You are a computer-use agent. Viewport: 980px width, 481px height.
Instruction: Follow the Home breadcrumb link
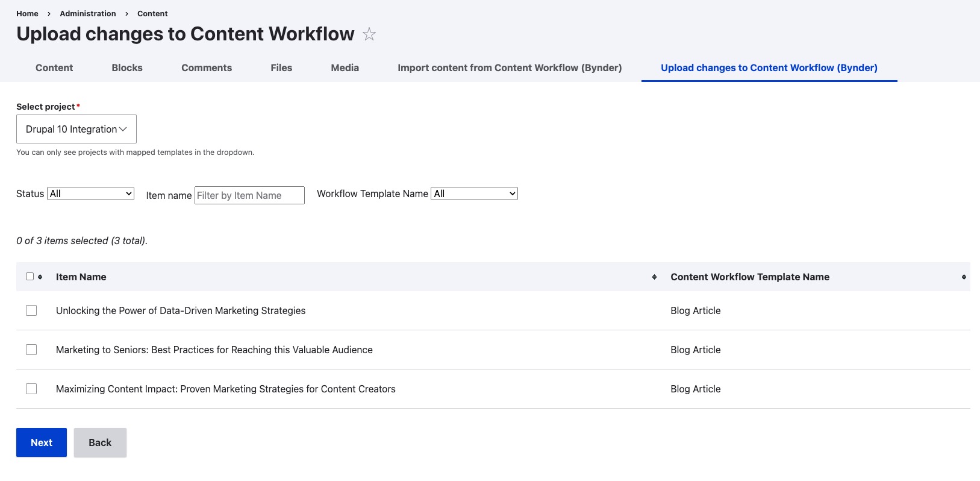point(27,13)
